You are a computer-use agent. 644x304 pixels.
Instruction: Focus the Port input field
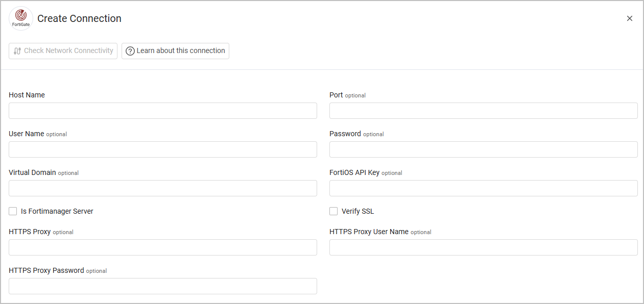point(483,111)
